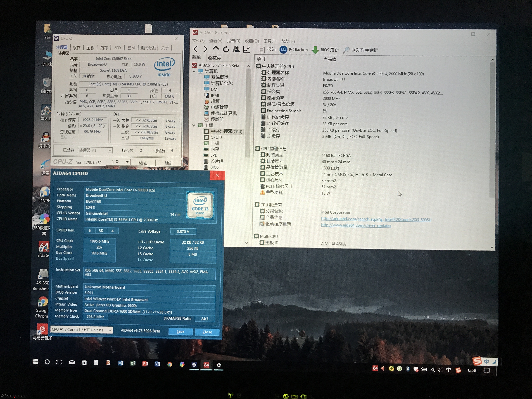
Task: Open the AIDA64 Report (报告) tool
Action: point(267,49)
